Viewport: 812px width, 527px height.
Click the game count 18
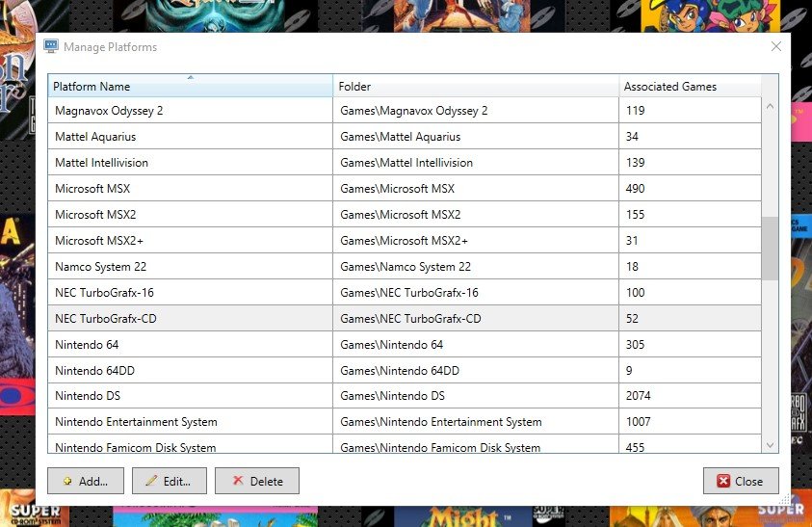pyautogui.click(x=632, y=266)
